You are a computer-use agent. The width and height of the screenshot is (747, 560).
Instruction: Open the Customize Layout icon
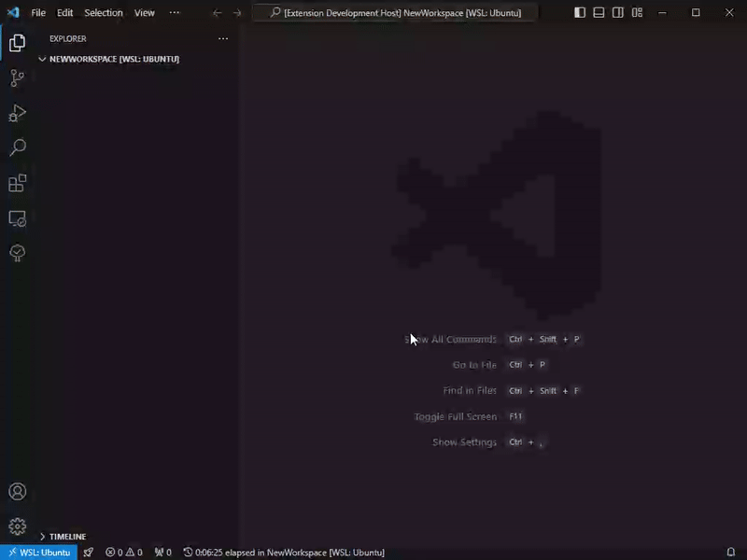tap(638, 13)
